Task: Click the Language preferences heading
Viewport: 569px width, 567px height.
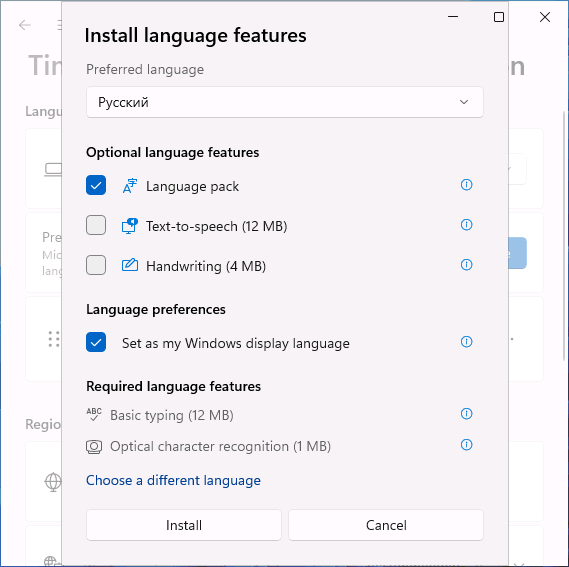Action: tap(156, 309)
